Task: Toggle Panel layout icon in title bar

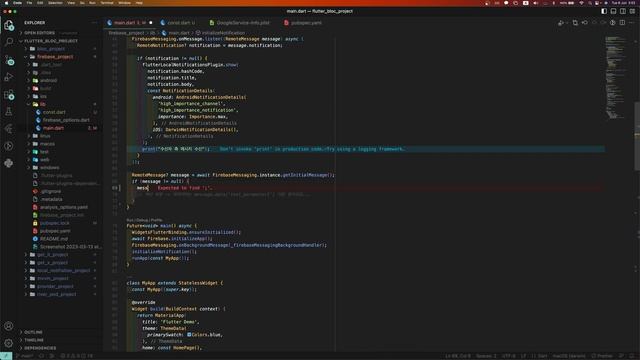Action: tap(613, 11)
